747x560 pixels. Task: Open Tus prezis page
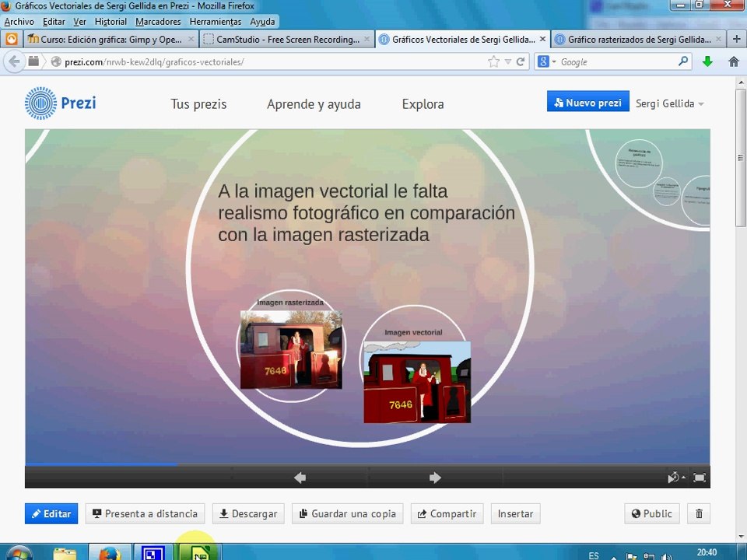tap(198, 103)
